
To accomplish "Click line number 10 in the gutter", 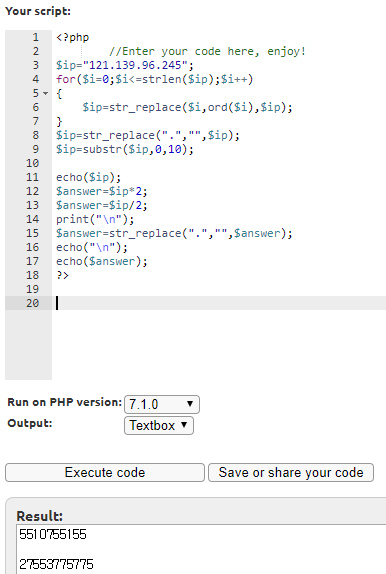I will (x=32, y=163).
